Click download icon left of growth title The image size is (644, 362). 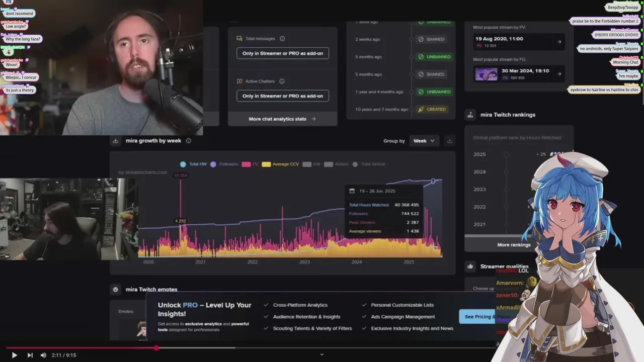tap(115, 141)
